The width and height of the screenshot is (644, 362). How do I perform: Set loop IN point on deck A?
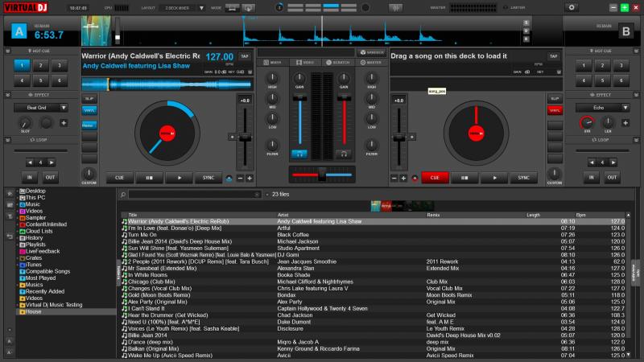pos(30,177)
